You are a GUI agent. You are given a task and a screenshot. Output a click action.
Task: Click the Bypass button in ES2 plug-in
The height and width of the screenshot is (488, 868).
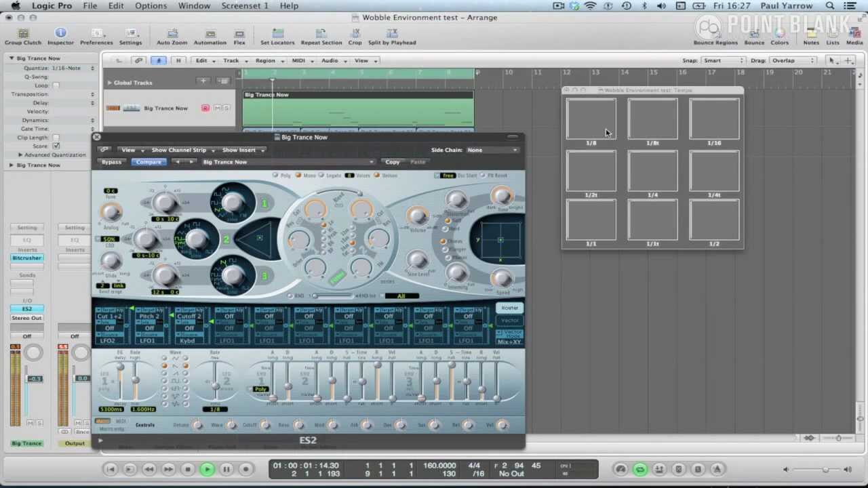pyautogui.click(x=111, y=162)
